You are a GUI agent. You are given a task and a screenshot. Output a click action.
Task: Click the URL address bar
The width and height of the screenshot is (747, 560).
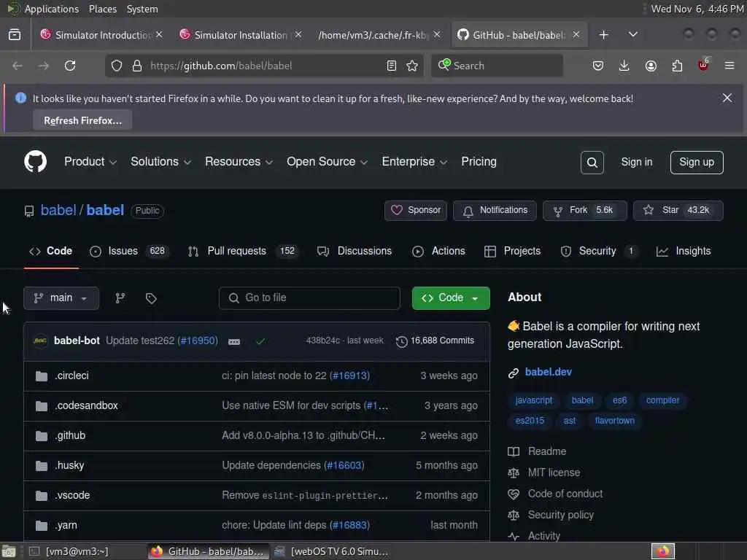click(264, 66)
